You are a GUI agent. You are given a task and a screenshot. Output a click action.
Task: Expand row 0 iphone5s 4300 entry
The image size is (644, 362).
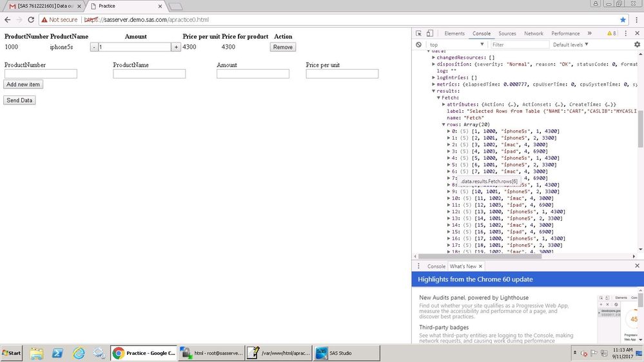[449, 131]
